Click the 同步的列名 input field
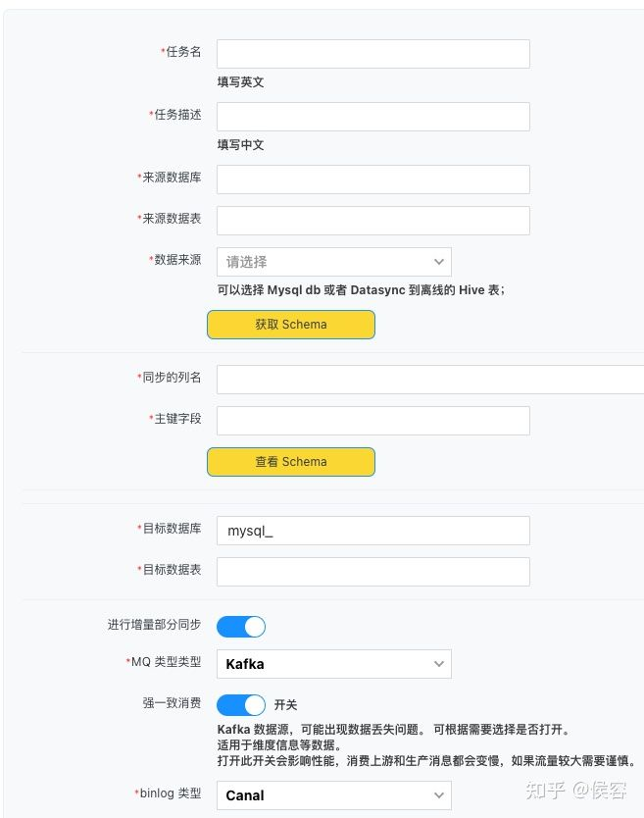Screen dimensions: 644x818 tap(430, 380)
